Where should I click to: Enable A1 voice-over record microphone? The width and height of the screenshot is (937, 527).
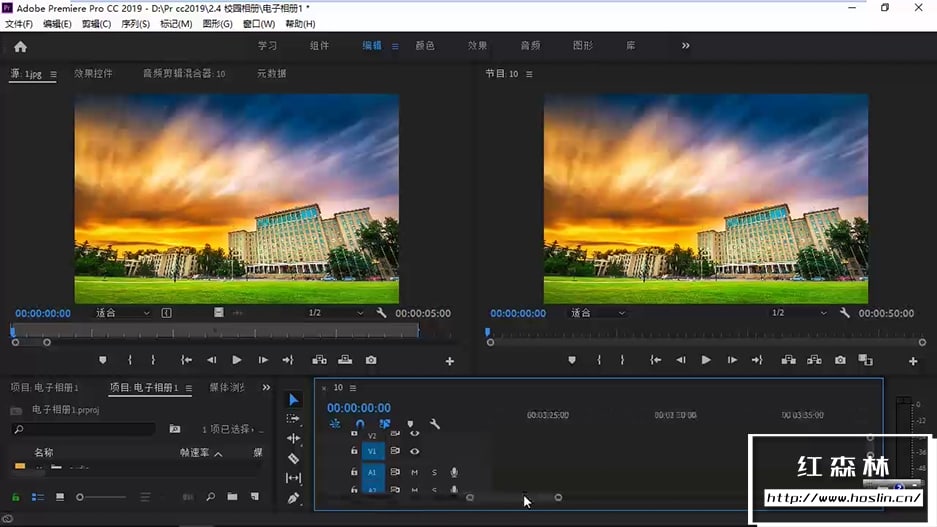[x=454, y=472]
